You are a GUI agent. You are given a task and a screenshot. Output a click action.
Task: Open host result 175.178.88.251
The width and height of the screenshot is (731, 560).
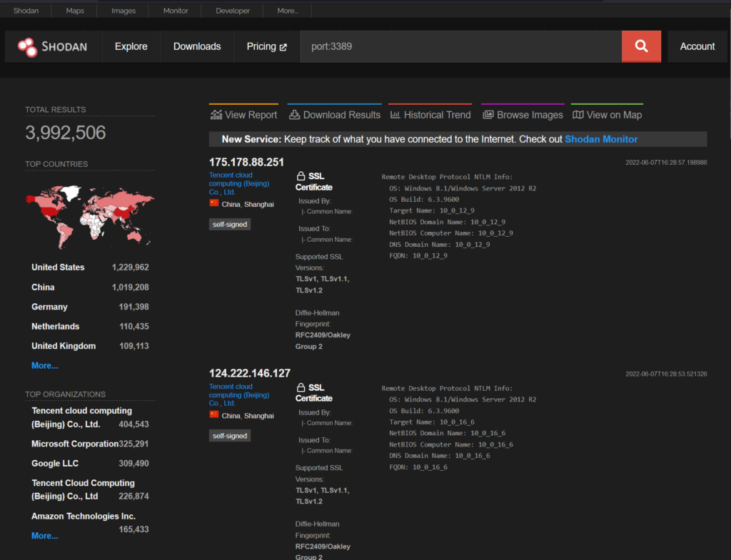[246, 162]
